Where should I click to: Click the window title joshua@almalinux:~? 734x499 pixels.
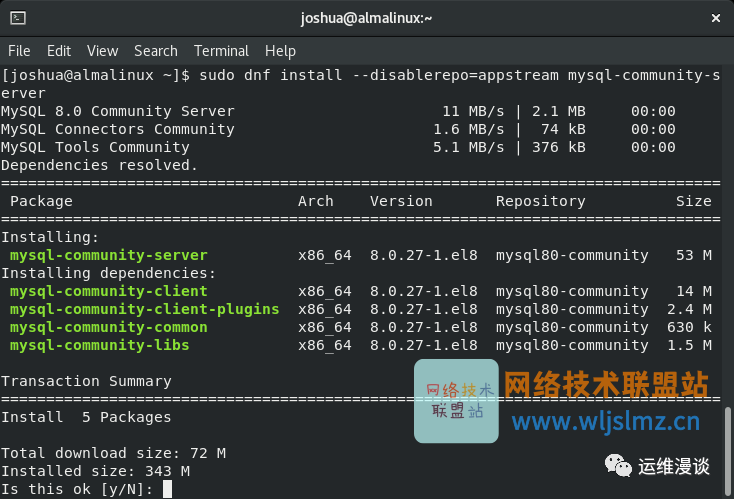pyautogui.click(x=366, y=18)
